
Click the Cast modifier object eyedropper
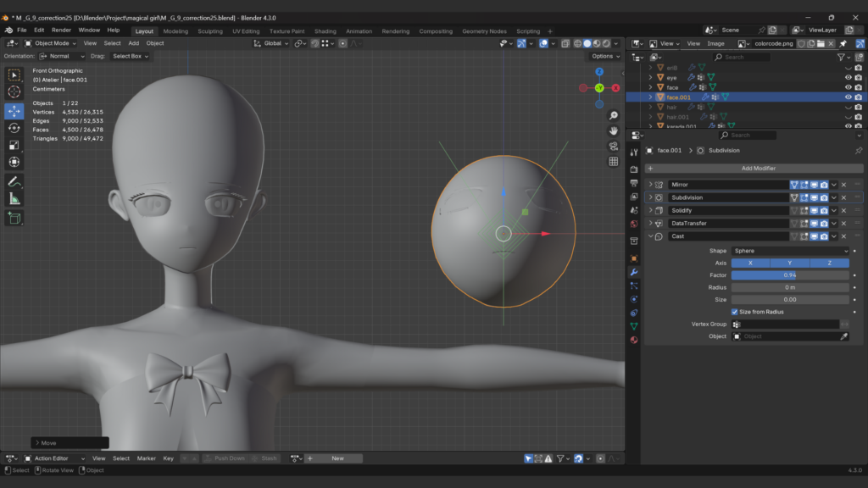(843, 336)
